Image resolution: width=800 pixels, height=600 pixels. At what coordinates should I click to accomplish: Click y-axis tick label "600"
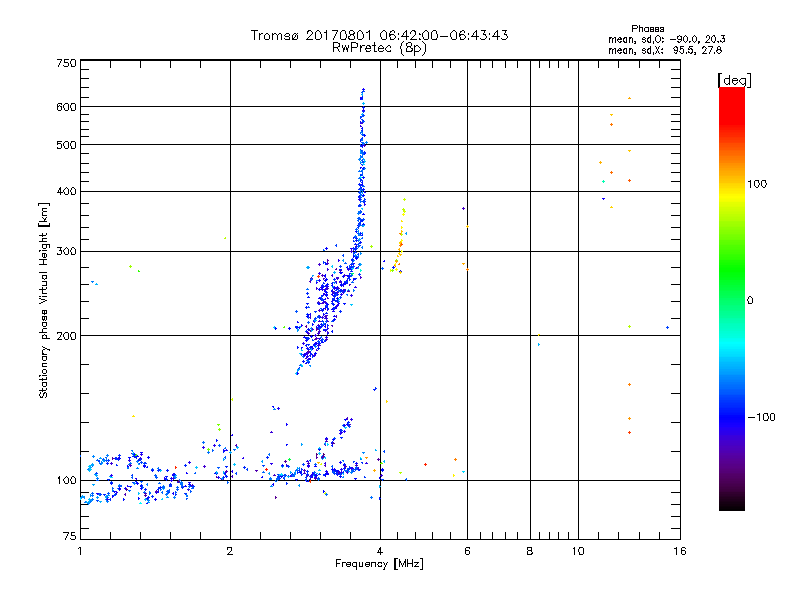coord(66,107)
